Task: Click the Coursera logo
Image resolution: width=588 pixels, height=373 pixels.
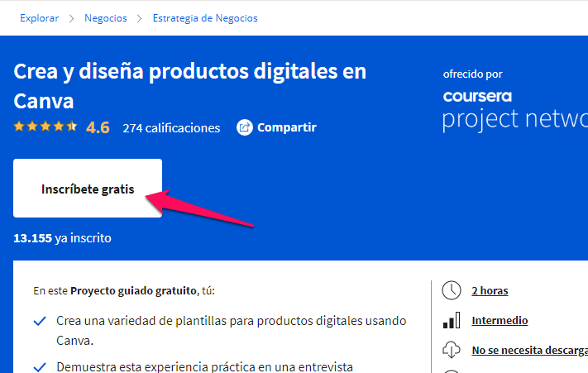Action: pyautogui.click(x=477, y=96)
